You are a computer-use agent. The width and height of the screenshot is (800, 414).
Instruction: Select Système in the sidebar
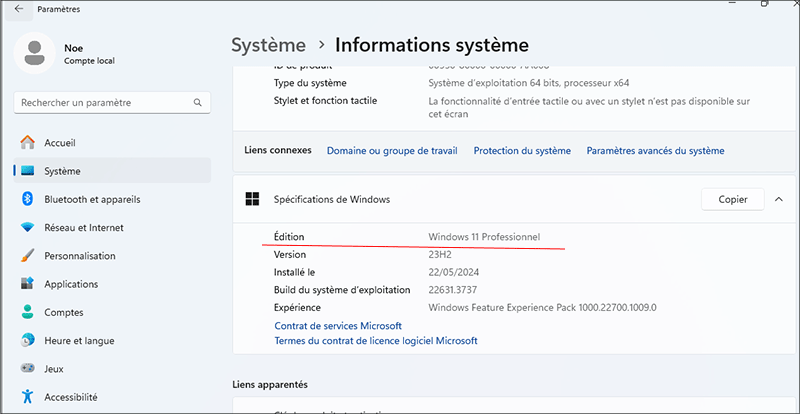click(112, 171)
